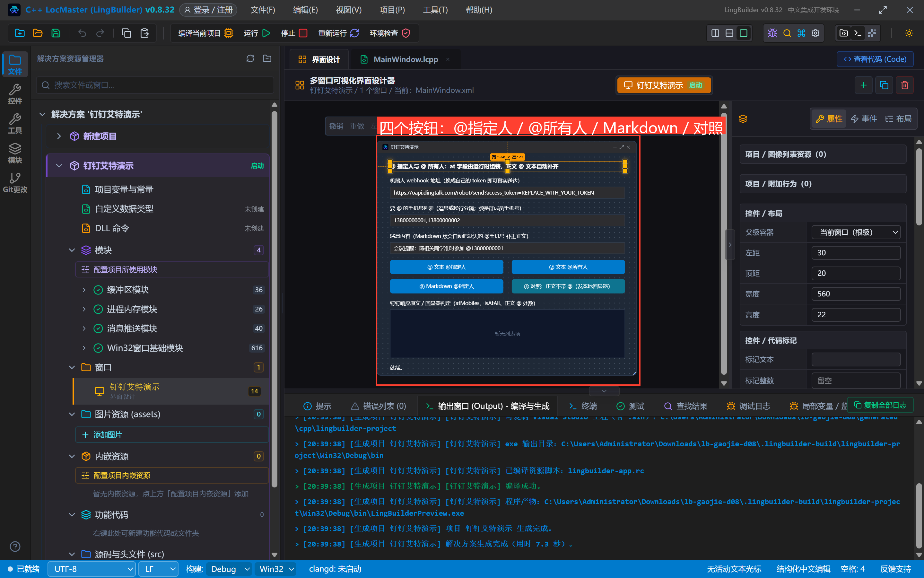Click 编译当前项目 button
924x578 pixels.
pyautogui.click(x=205, y=33)
